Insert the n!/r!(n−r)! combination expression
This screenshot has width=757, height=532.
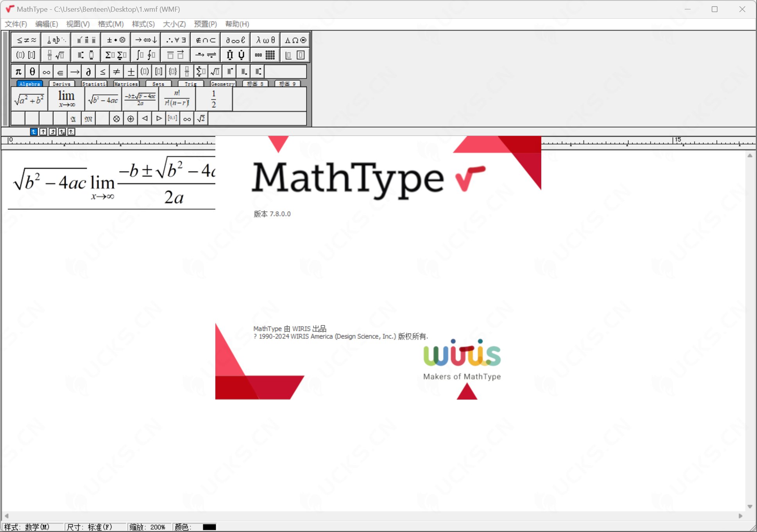click(x=177, y=99)
